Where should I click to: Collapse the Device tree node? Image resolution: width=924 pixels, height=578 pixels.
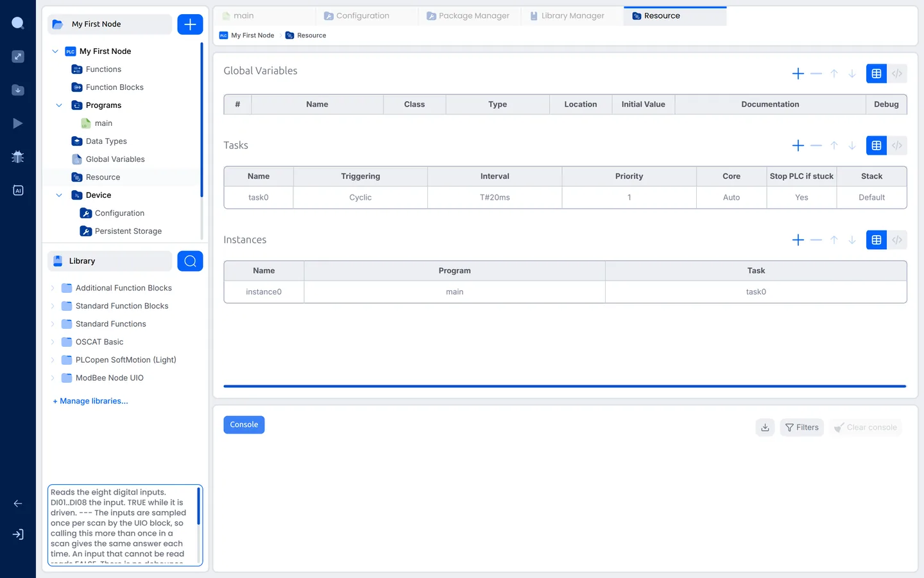(x=59, y=195)
